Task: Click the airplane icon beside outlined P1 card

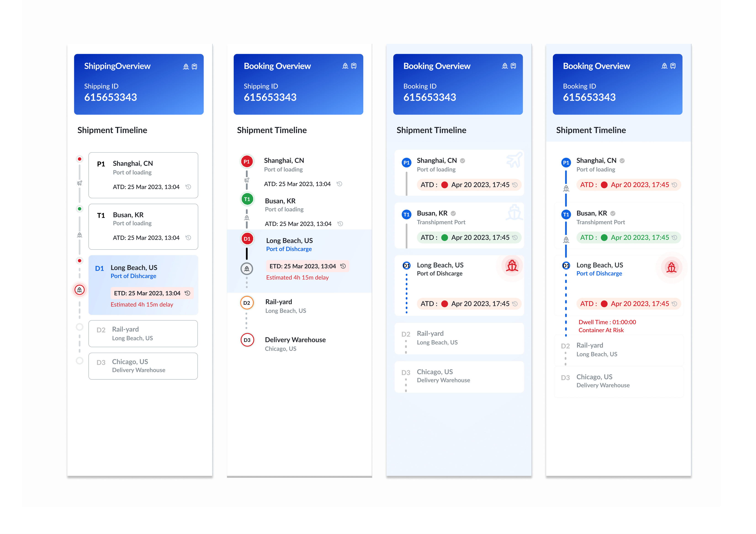Action: pos(80,183)
